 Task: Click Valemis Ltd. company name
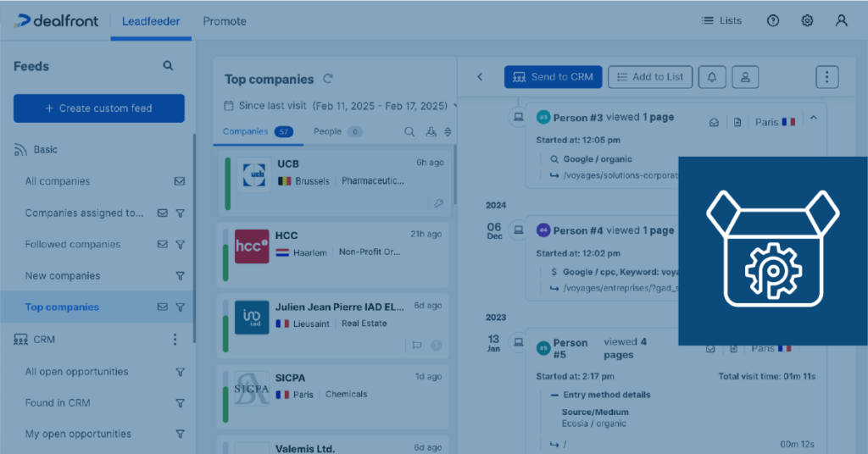pyautogui.click(x=305, y=448)
